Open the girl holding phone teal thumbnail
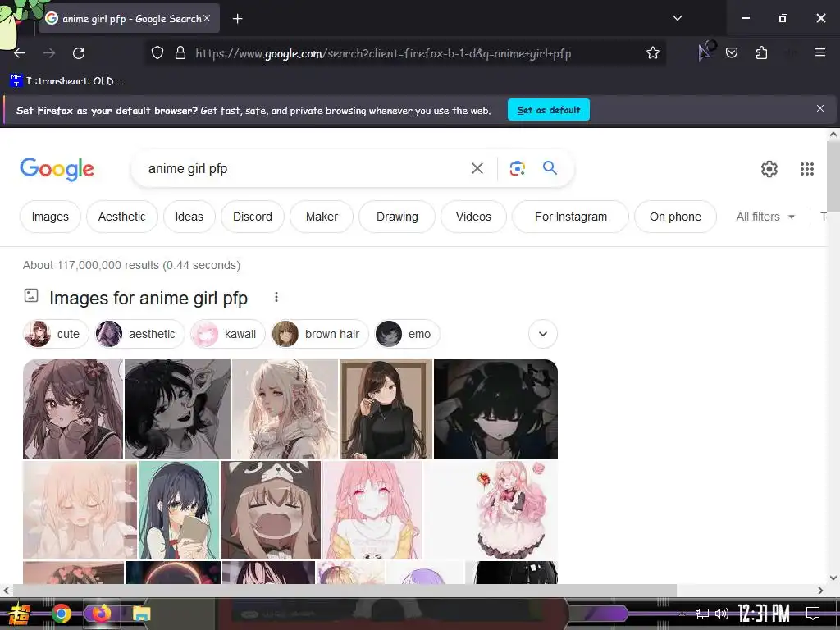This screenshot has height=630, width=840. tap(179, 510)
